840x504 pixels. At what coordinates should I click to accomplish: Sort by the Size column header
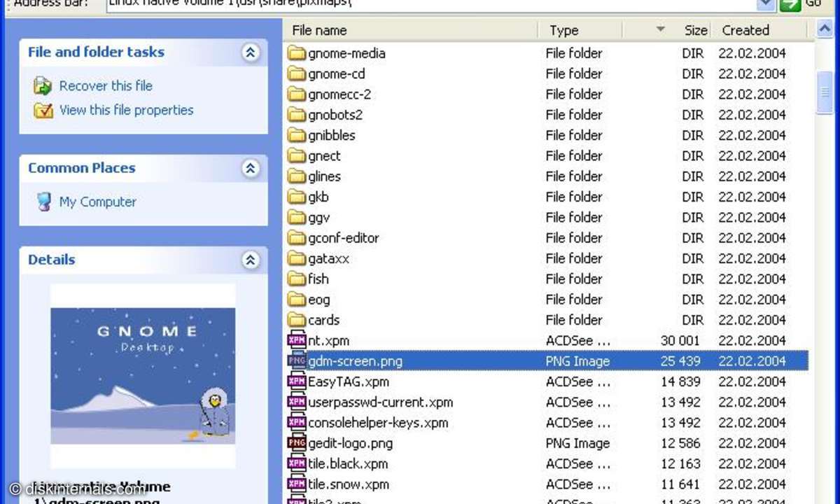[x=666, y=30]
